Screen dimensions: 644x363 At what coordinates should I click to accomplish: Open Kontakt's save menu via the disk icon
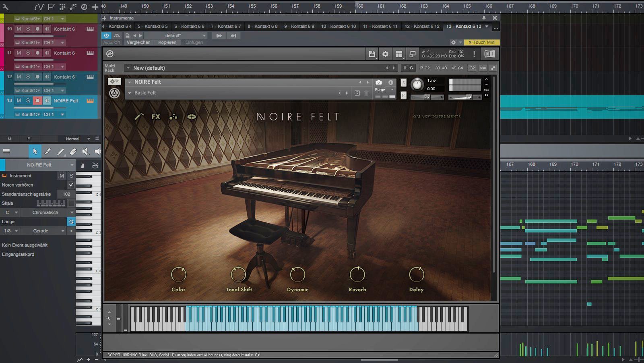click(372, 54)
